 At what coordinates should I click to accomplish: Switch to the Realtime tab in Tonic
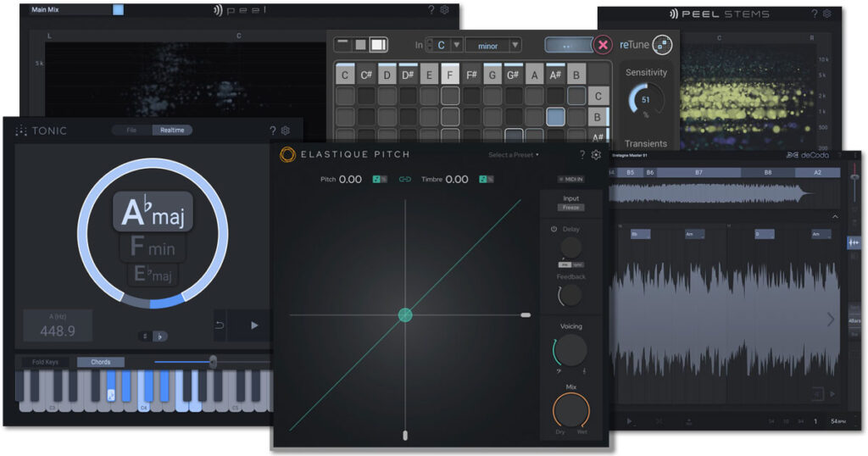click(172, 131)
